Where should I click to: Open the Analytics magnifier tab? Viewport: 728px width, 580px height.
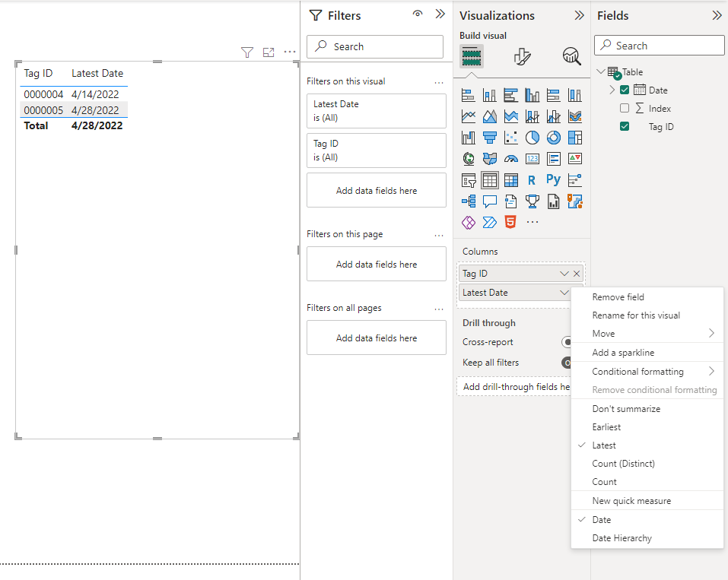click(x=571, y=56)
